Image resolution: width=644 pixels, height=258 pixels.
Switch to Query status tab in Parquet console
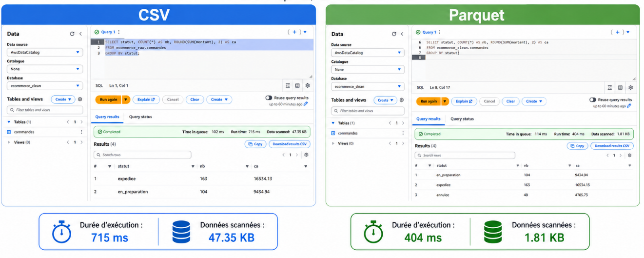coord(462,119)
